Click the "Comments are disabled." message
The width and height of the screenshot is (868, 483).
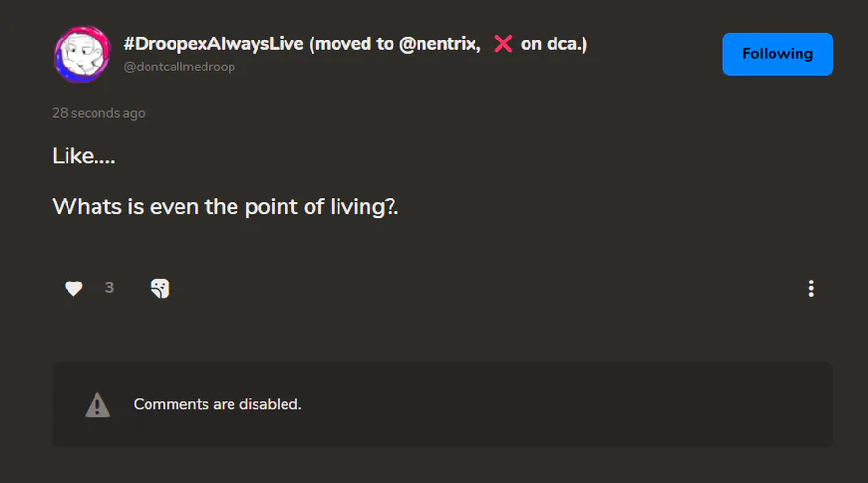[217, 405]
